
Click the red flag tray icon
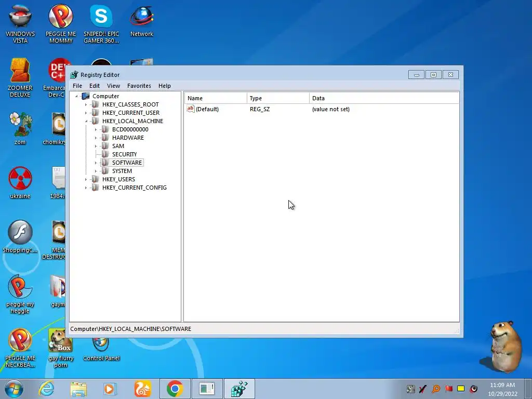[x=448, y=389]
